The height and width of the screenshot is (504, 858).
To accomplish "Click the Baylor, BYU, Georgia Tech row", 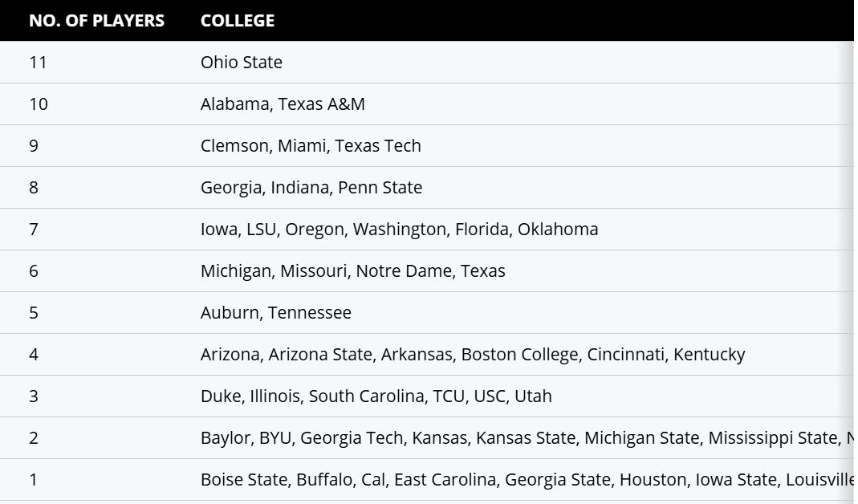I will click(526, 438).
